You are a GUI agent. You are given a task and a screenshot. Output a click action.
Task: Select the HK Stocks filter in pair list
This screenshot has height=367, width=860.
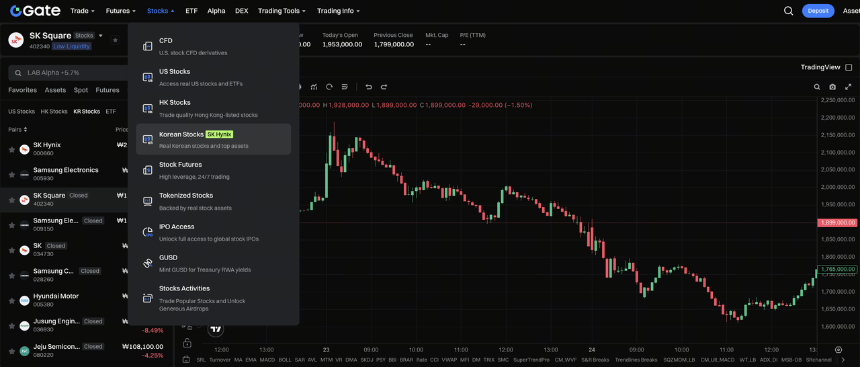coord(54,111)
